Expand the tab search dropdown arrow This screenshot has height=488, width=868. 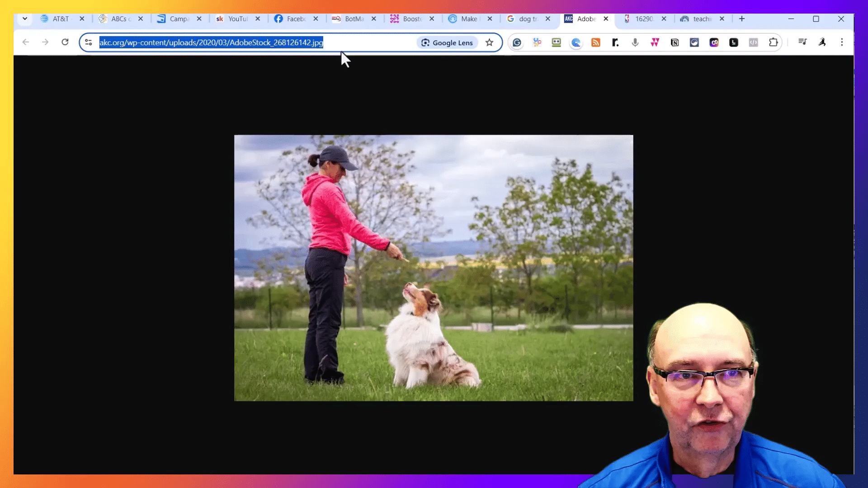click(25, 19)
